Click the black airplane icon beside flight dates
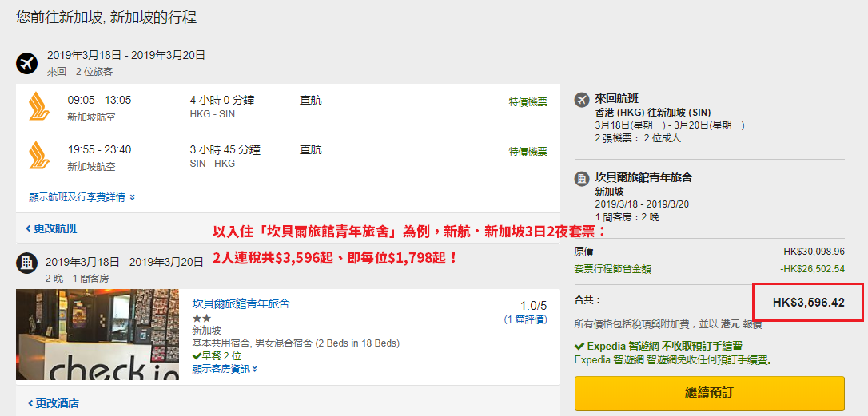The width and height of the screenshot is (868, 416). point(26,63)
